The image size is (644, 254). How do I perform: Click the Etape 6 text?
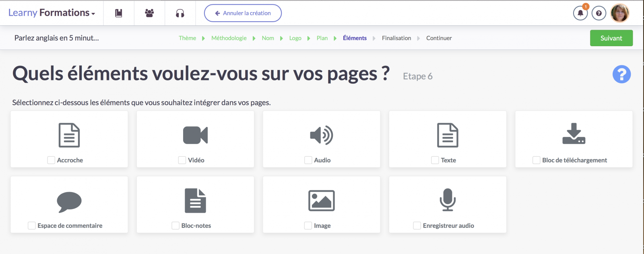[418, 76]
